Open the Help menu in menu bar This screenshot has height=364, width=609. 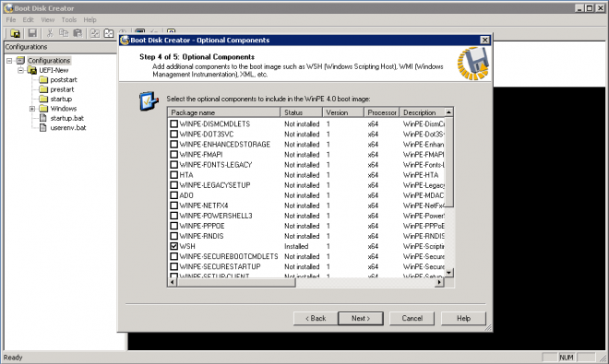(x=90, y=19)
